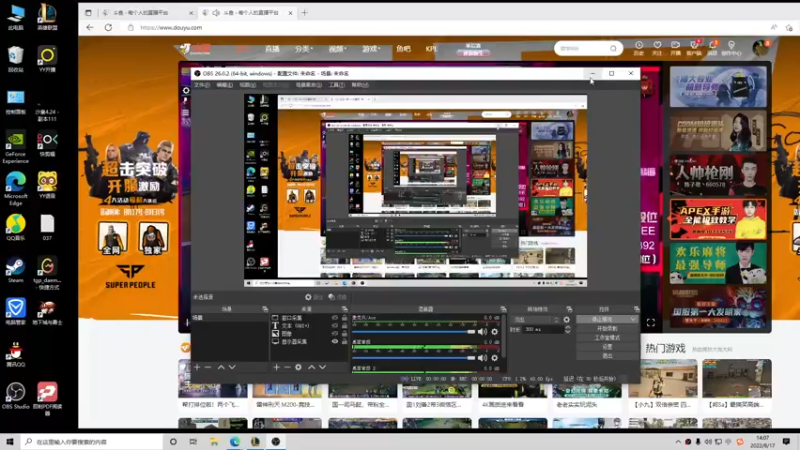Toggle visibility eye of Window Capture source
800x450 pixels.
point(335,317)
